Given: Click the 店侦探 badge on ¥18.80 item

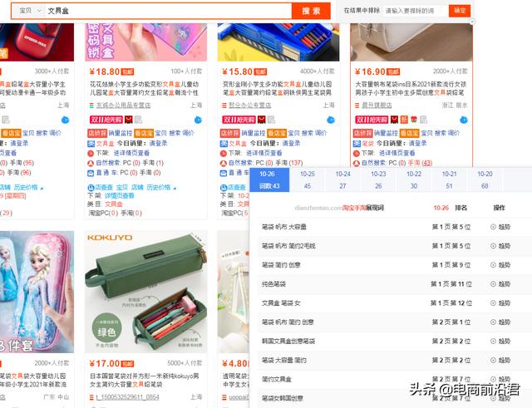Looking at the screenshot, I should pyautogui.click(x=97, y=133).
